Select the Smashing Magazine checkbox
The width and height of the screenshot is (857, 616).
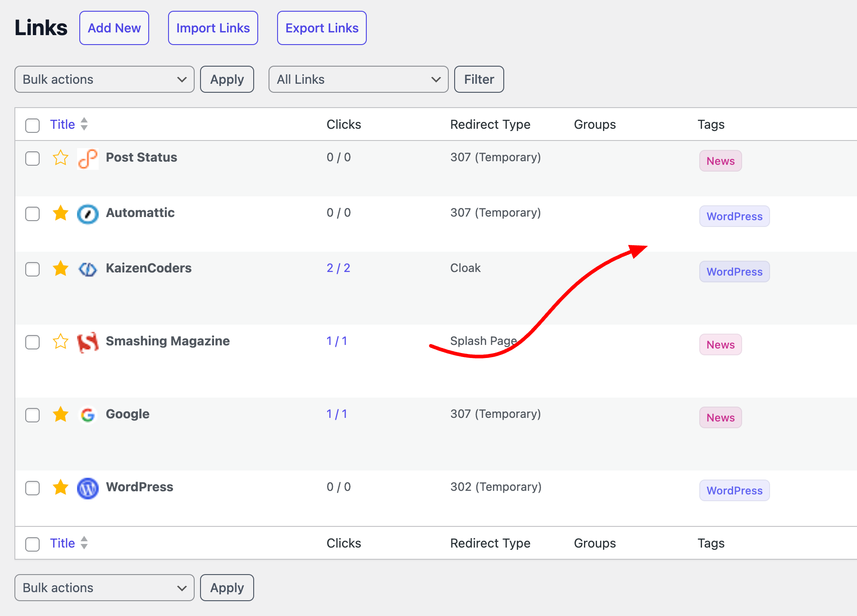(32, 342)
